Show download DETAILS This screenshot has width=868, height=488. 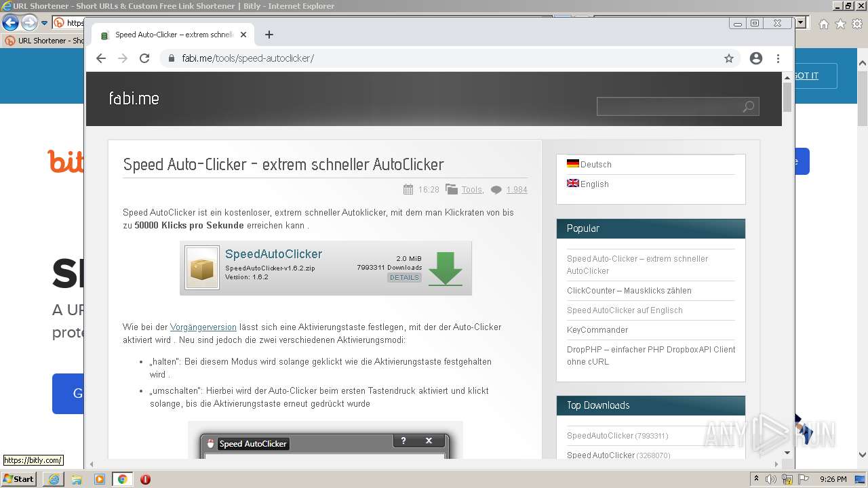pyautogui.click(x=404, y=277)
